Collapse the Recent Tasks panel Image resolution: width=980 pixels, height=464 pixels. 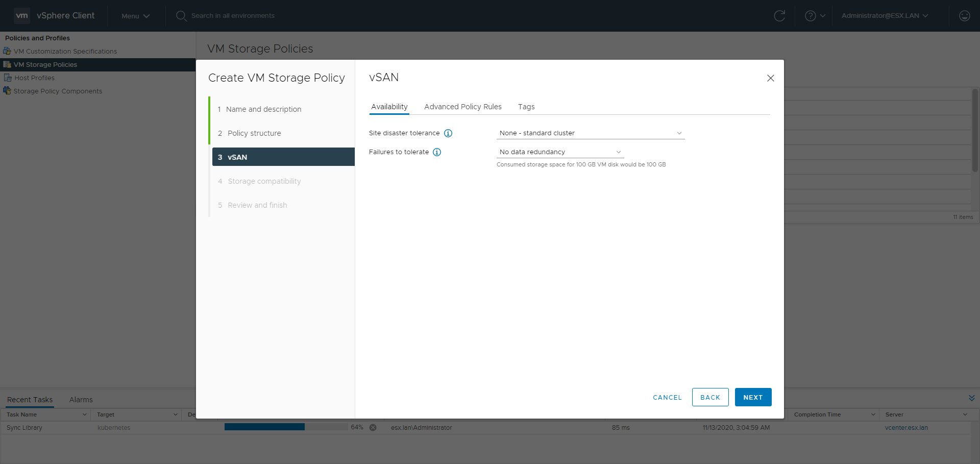tap(971, 398)
